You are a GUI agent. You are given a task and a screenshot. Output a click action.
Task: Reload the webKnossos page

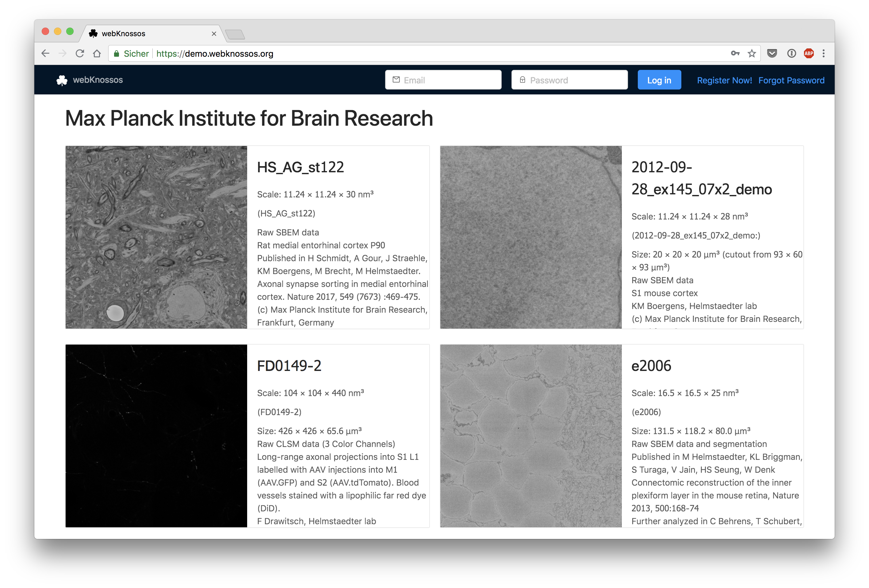(80, 53)
